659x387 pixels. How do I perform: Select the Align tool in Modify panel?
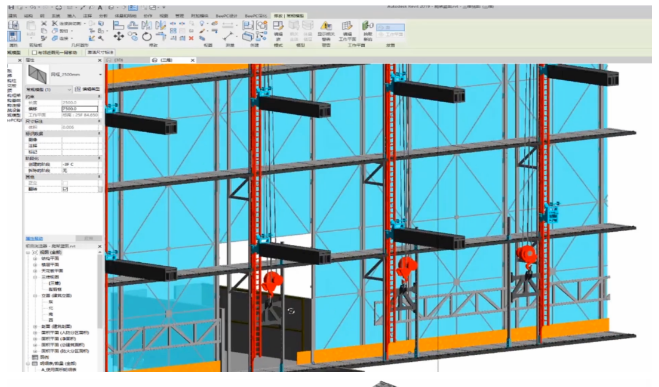[119, 25]
